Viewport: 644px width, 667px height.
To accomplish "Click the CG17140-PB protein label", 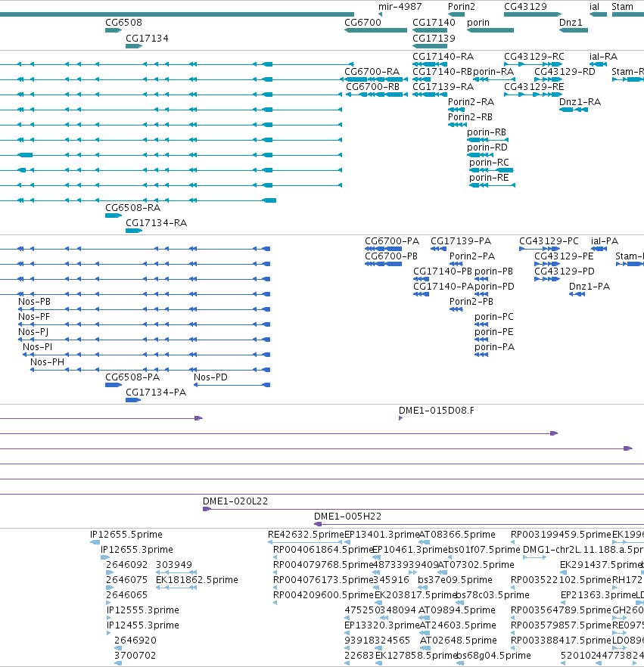I will 443,271.
